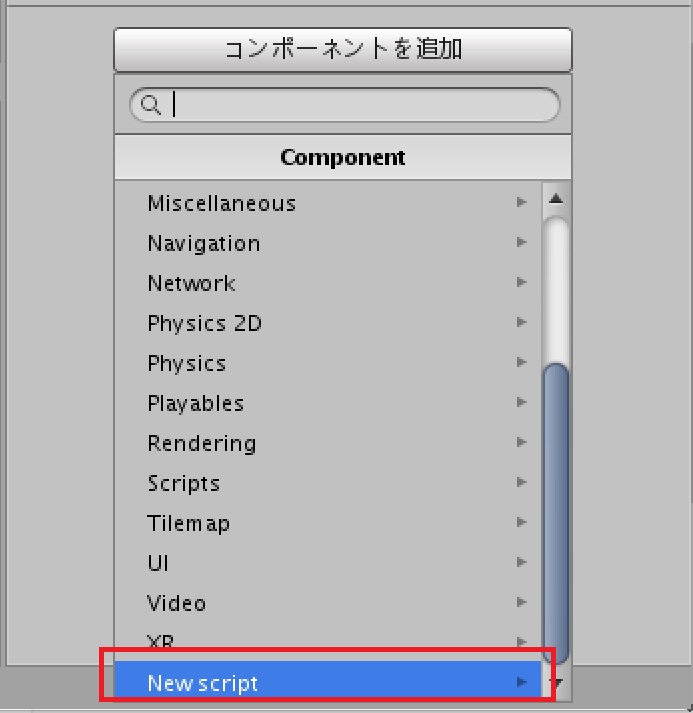Open the Scripts category
Viewport: 693px width, 713px height.
[184, 483]
